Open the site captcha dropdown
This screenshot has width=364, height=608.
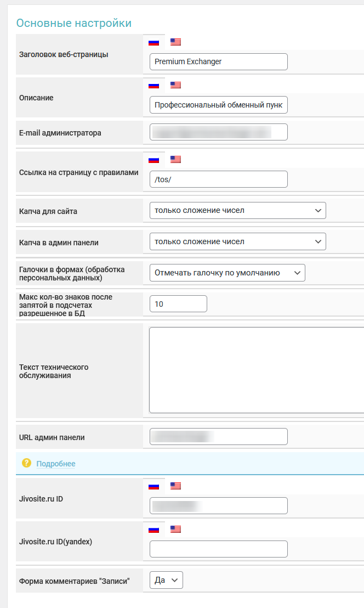click(237, 210)
